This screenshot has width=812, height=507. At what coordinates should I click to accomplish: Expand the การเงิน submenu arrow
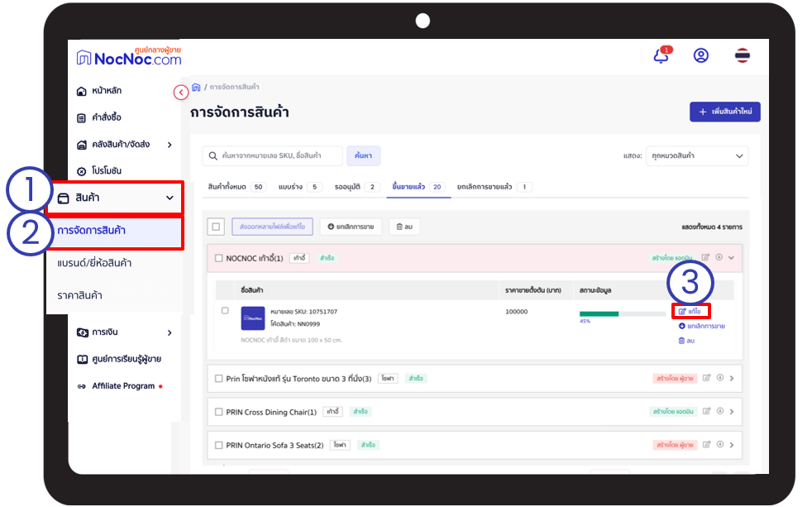170,333
